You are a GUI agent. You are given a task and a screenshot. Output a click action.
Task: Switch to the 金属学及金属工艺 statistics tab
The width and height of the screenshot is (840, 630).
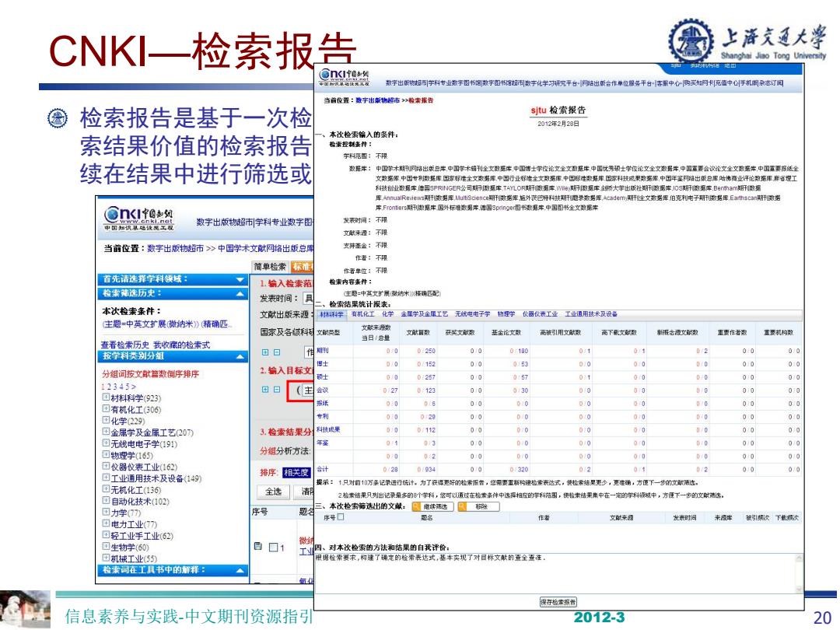coord(425,314)
